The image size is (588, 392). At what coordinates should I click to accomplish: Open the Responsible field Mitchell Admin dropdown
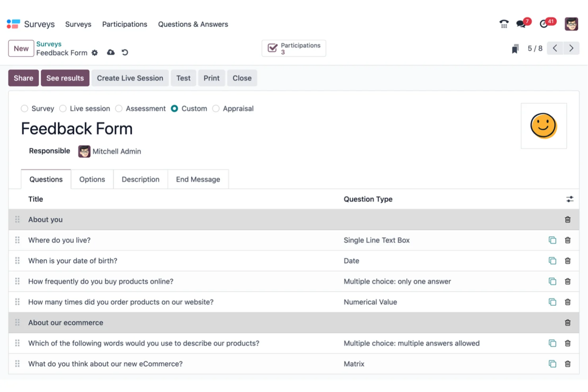[117, 152]
